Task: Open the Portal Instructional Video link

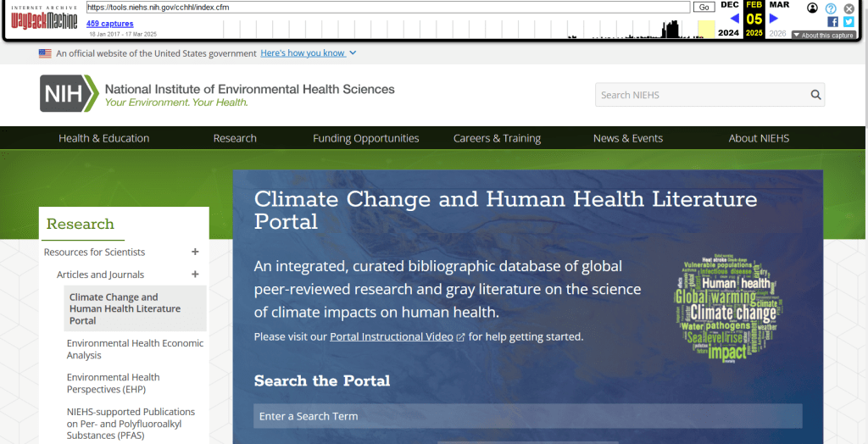Action: (392, 336)
